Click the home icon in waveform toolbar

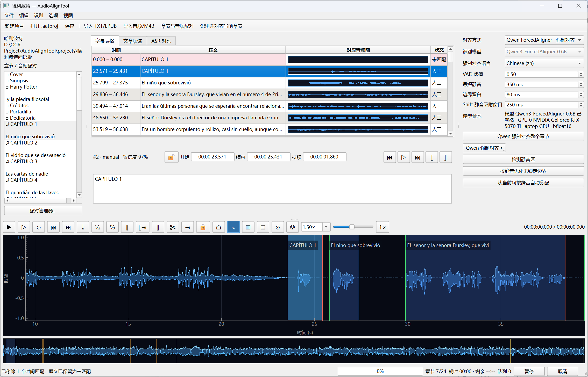(x=219, y=227)
